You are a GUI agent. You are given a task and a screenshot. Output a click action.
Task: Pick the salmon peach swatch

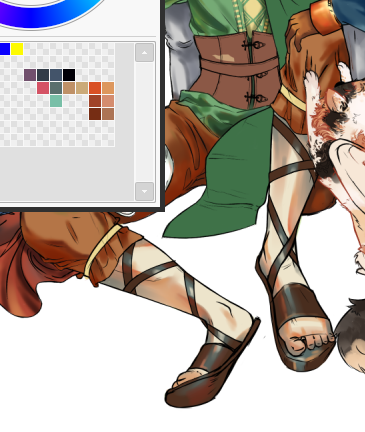click(108, 101)
